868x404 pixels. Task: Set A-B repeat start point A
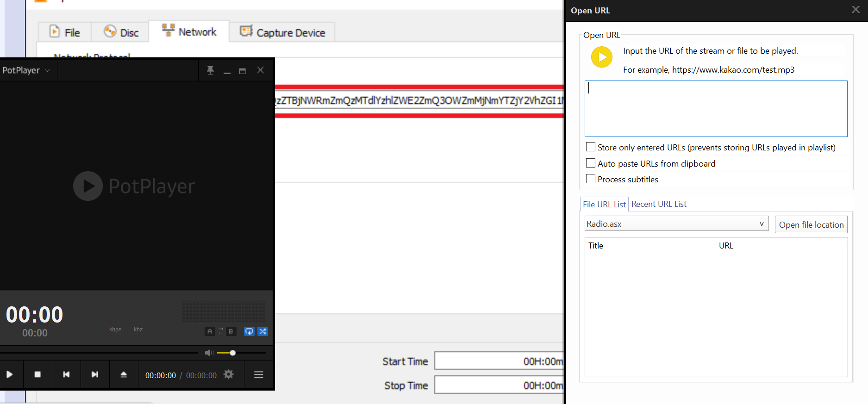(210, 331)
